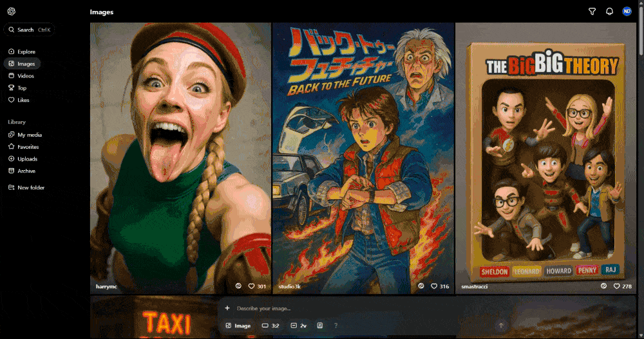Click the Top trophy icon
This screenshot has width=644, height=339.
pos(12,88)
